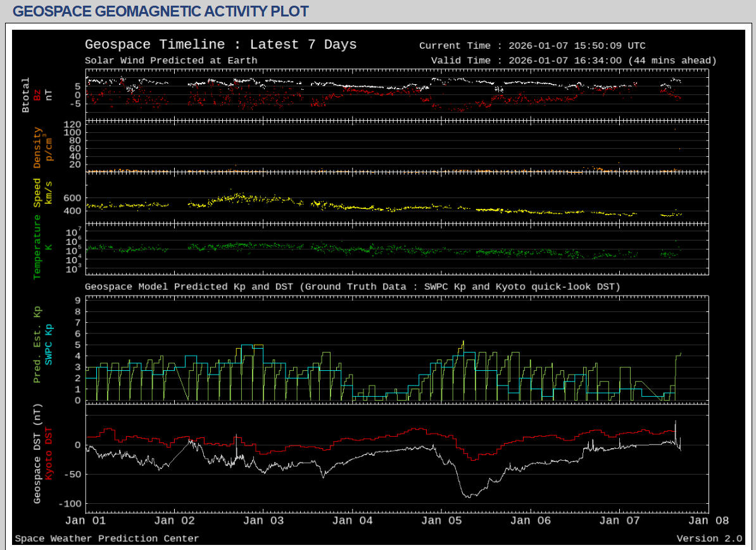Click the Geospace Geomagnetic Activity Plot heading
The width and height of the screenshot is (756, 550).
[x=161, y=11]
